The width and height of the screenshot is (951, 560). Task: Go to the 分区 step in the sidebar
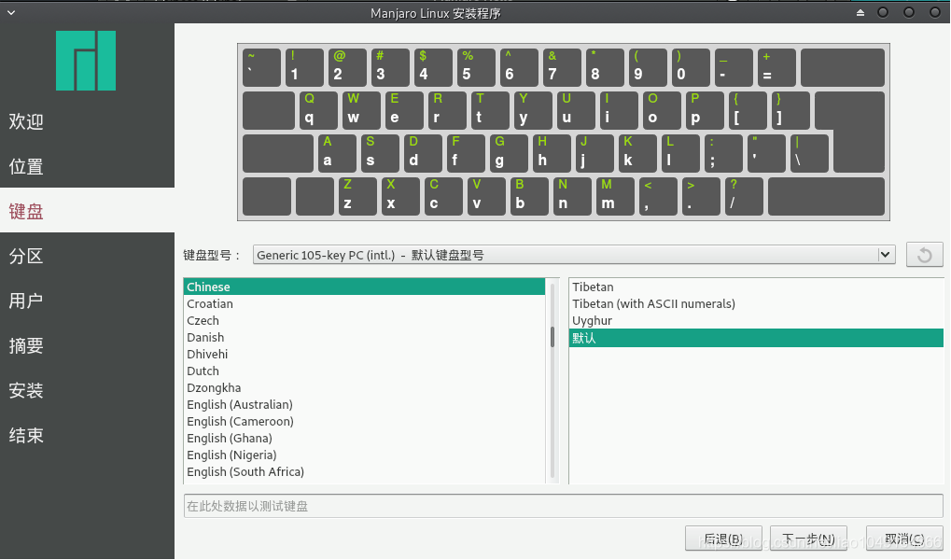click(87, 256)
